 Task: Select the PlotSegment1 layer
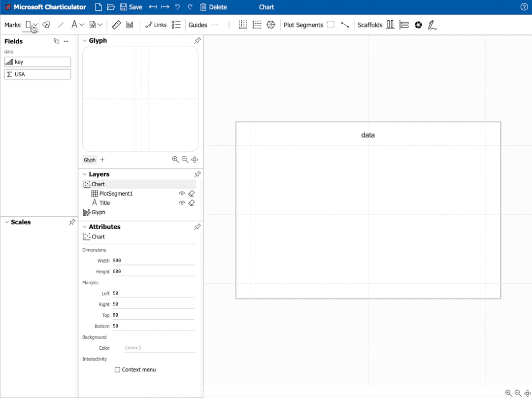point(116,194)
